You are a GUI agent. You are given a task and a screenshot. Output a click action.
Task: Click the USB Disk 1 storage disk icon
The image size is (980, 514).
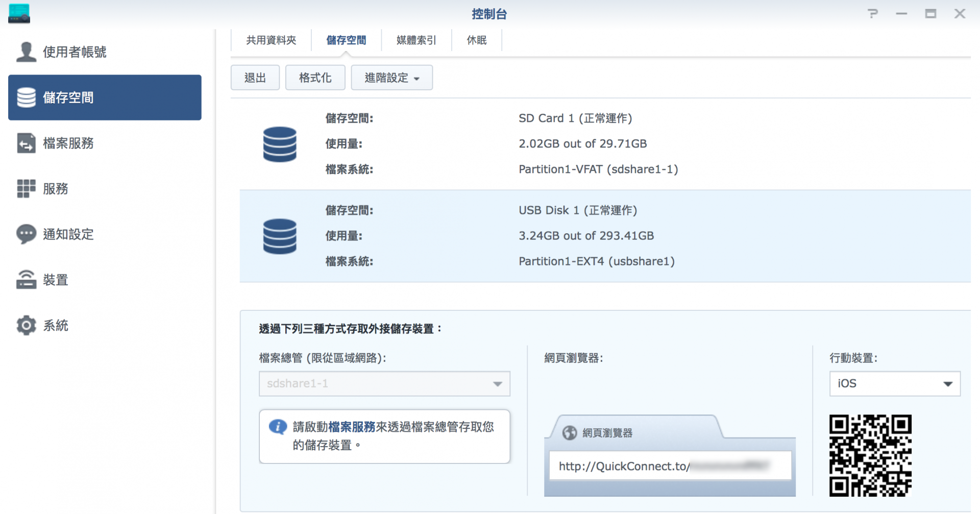tap(280, 236)
